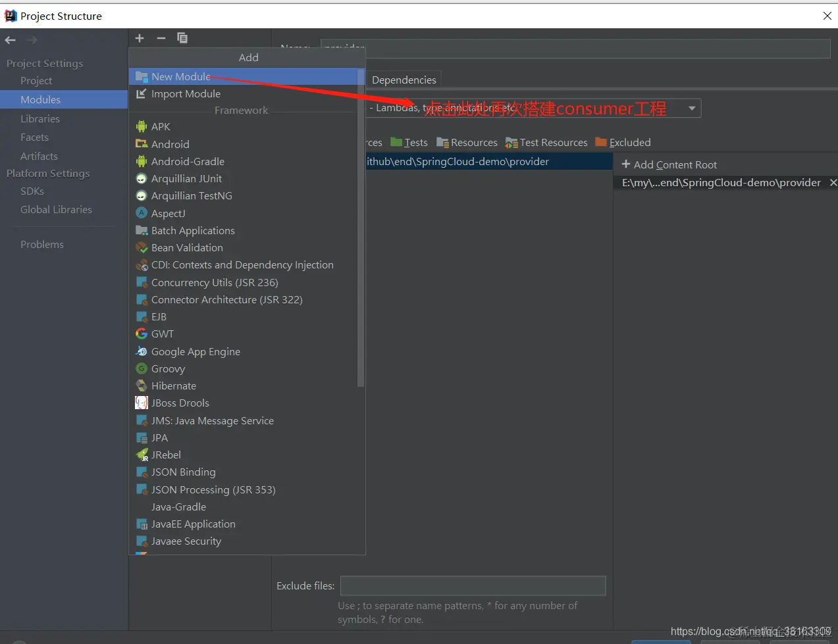This screenshot has height=644, width=838.
Task: Click the Add popup list scrollbar
Action: pos(360,227)
